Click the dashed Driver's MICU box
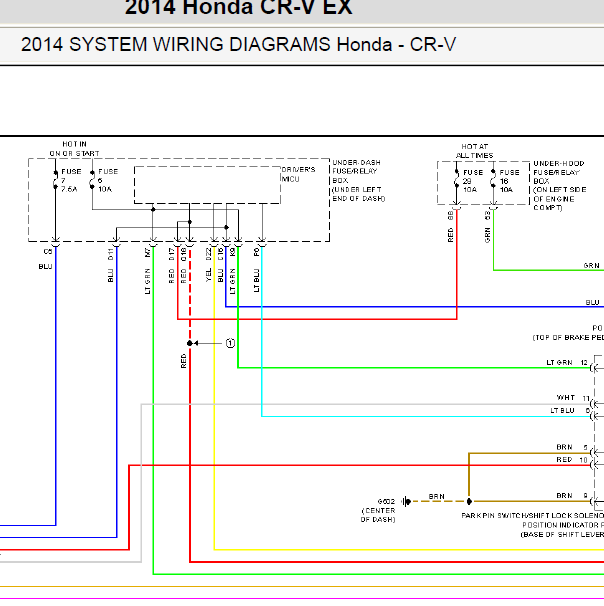Viewport: 604px width, 606px height. coord(207,185)
